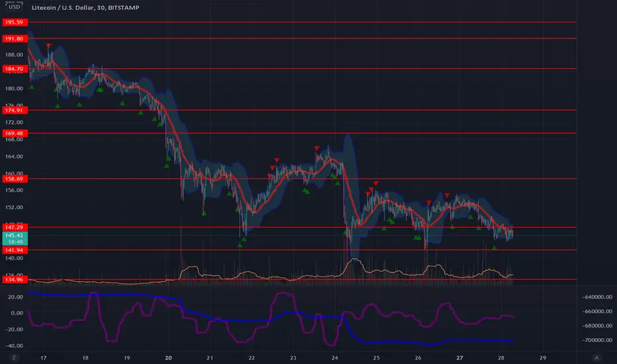Image resolution: width=617 pixels, height=364 pixels.
Task: Click the 180.00 price axis value
Action: pyautogui.click(x=14, y=89)
